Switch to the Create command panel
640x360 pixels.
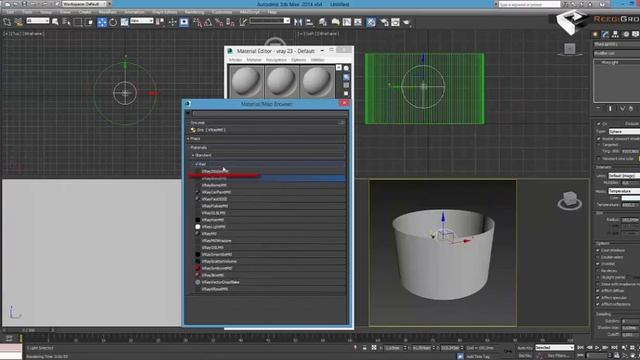click(x=596, y=34)
